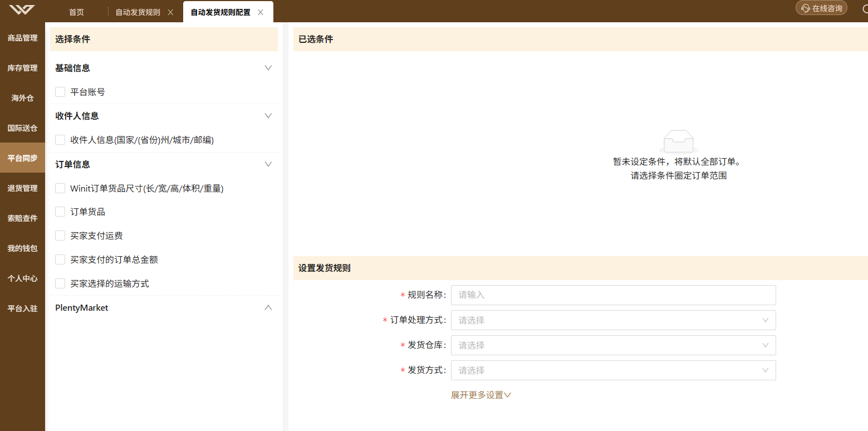
Task: Open 退货管理 in sidebar
Action: tap(22, 188)
